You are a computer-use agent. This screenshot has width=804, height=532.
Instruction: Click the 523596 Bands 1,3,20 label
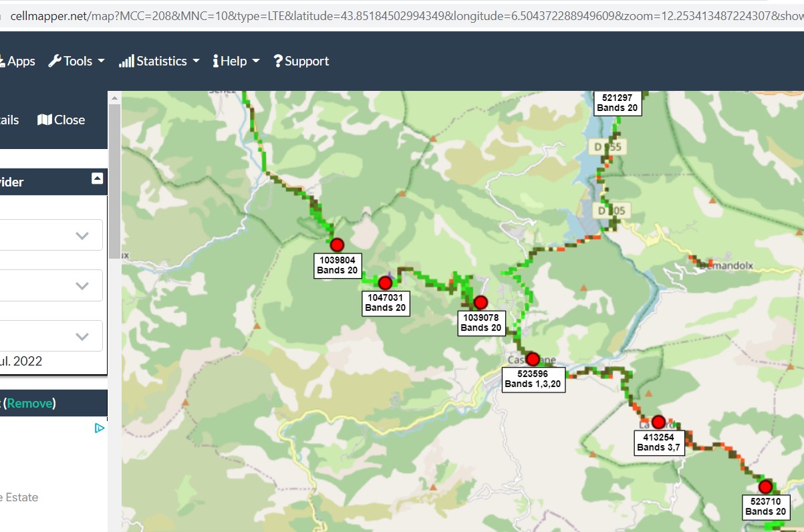click(x=533, y=379)
